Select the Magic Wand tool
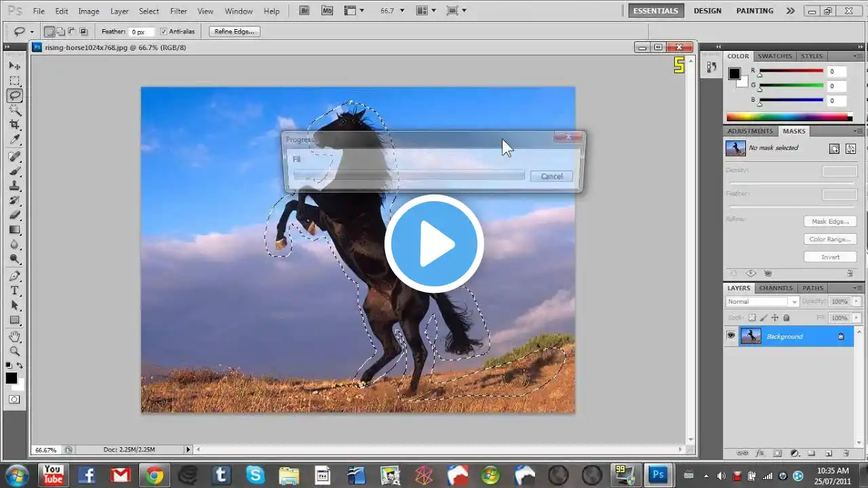 [x=15, y=110]
